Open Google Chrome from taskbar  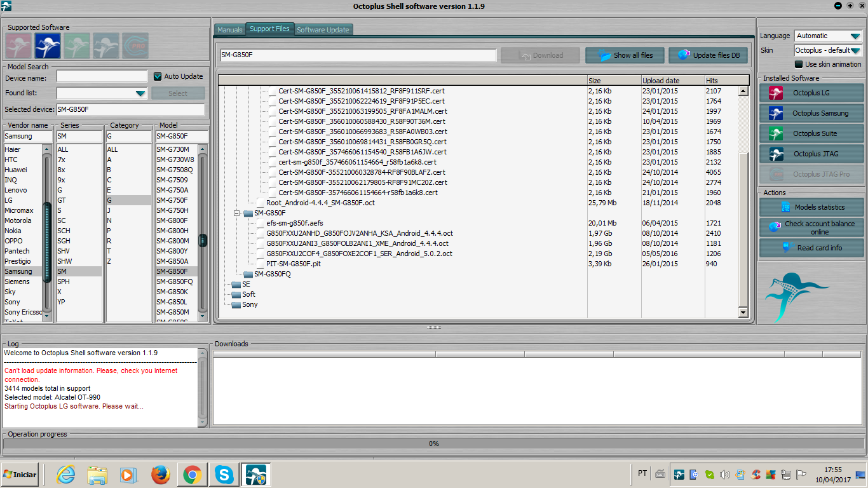coord(193,475)
